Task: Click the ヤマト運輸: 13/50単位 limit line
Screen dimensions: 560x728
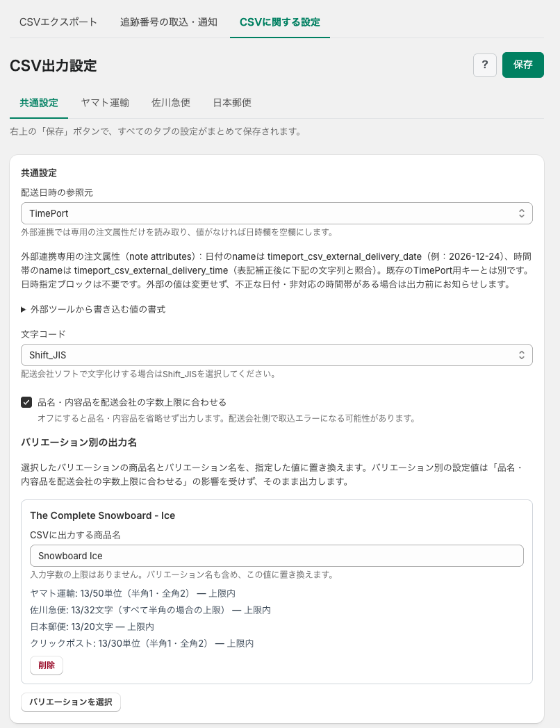Action: click(133, 593)
